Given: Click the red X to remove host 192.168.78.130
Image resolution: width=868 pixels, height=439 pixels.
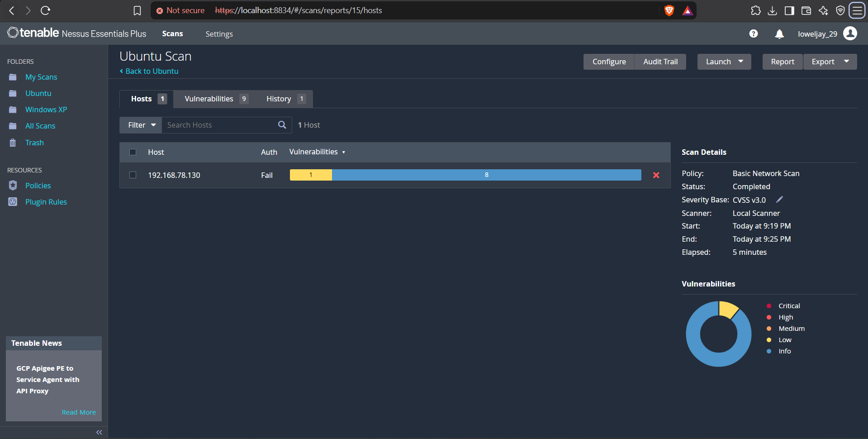Looking at the screenshot, I should 656,175.
